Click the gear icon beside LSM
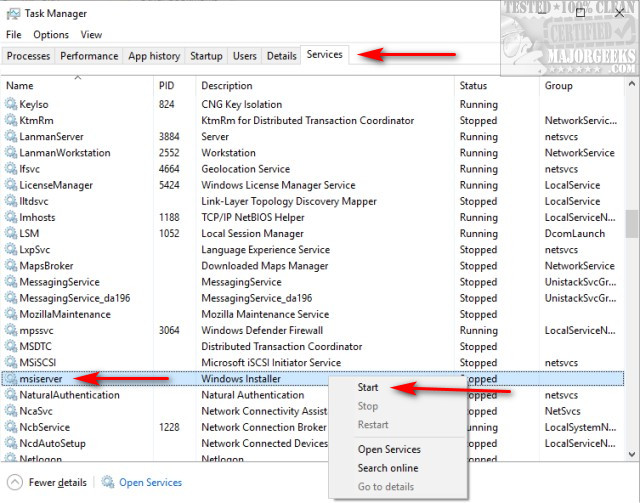The image size is (640, 503). click(x=11, y=233)
